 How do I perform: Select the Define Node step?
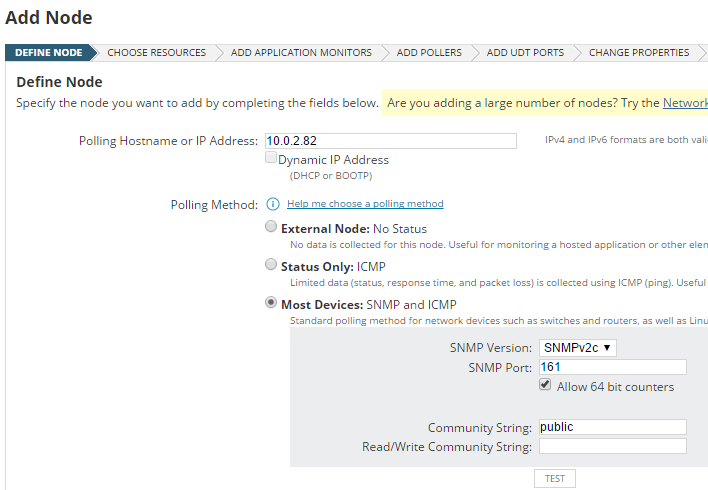click(x=47, y=53)
